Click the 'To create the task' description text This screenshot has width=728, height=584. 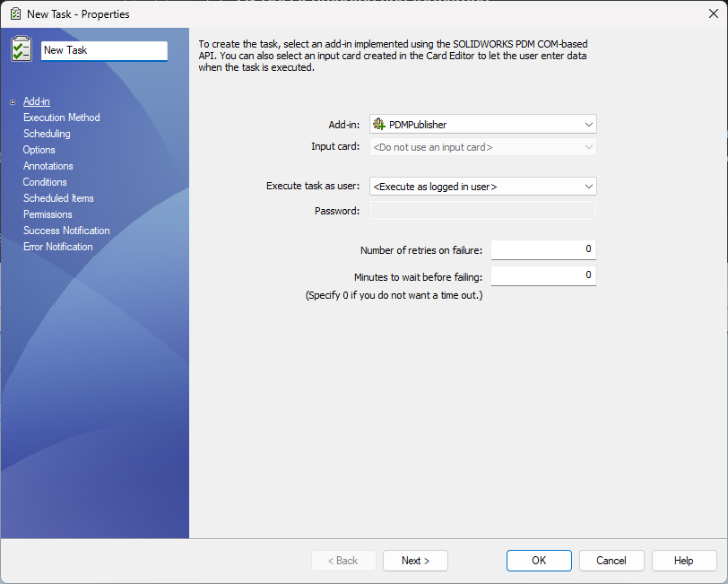(x=394, y=56)
